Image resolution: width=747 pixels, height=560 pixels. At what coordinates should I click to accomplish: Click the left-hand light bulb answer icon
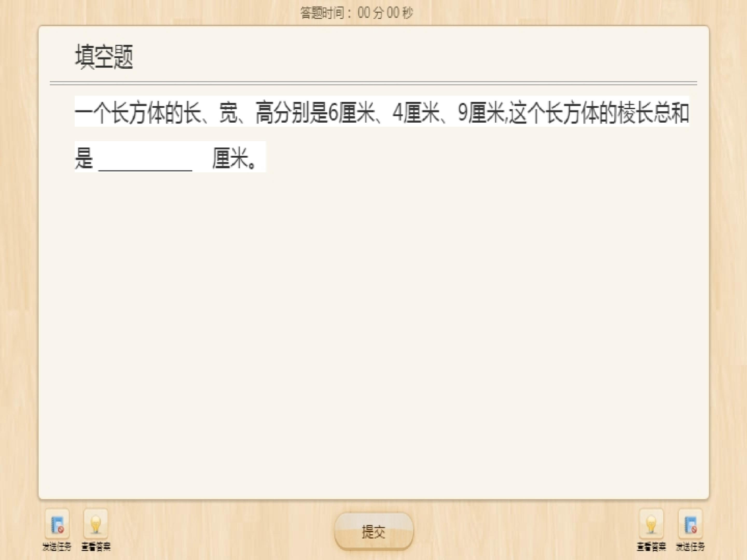(x=96, y=524)
